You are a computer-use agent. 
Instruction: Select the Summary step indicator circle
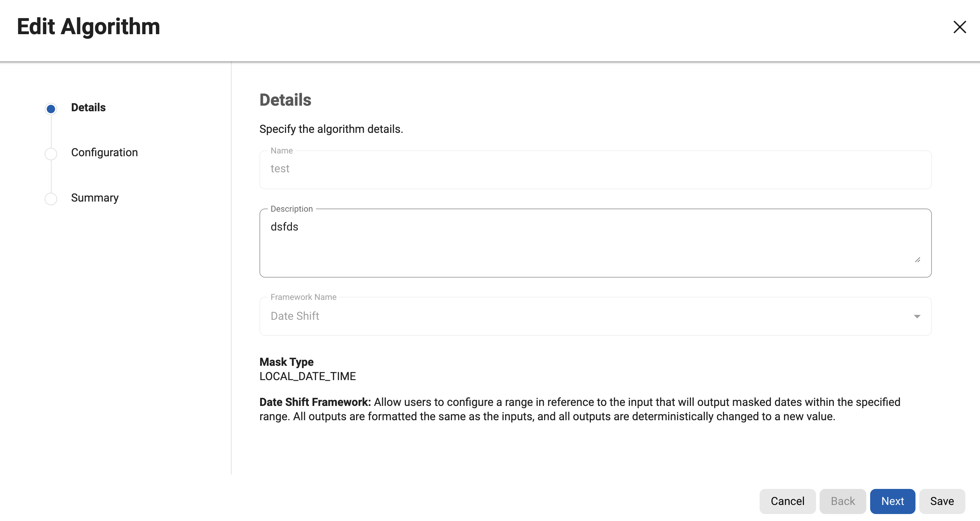(x=51, y=198)
